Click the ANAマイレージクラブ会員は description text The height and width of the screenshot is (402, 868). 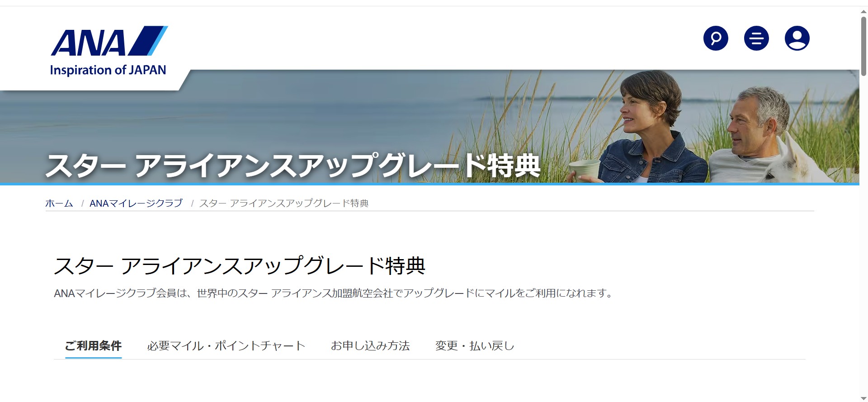334,293
